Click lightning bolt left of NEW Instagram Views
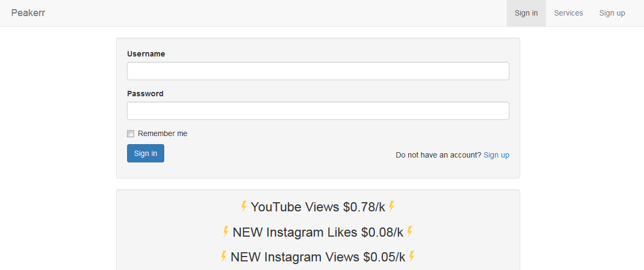Viewport: 644px width, 270px height. 223,257
